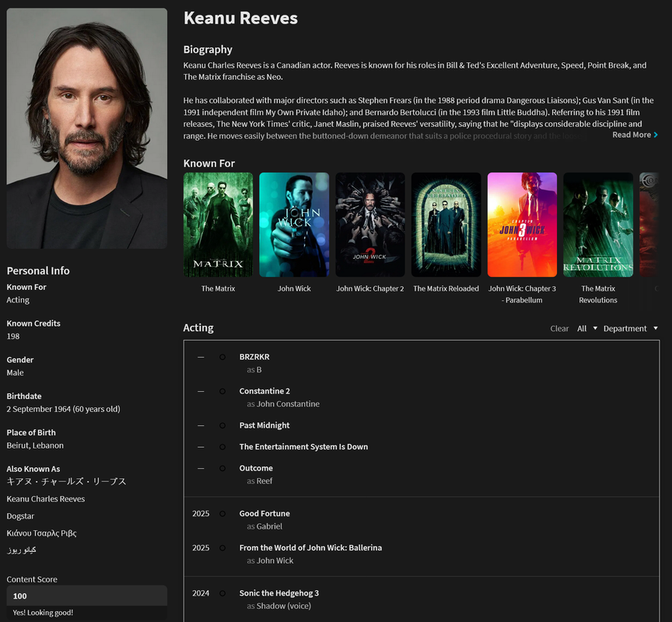Open the All filter dropdown

pos(586,329)
